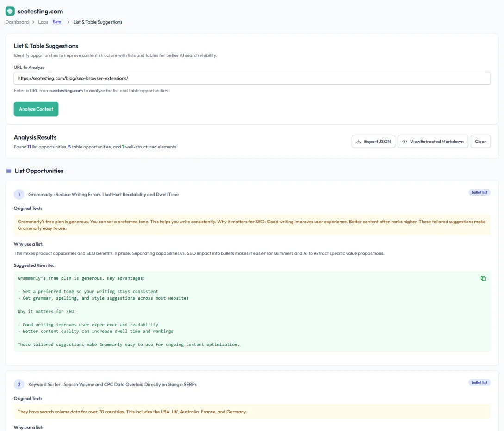Copy the Grammarly suggested rewrite via copy icon
The width and height of the screenshot is (504, 431).
(483, 278)
